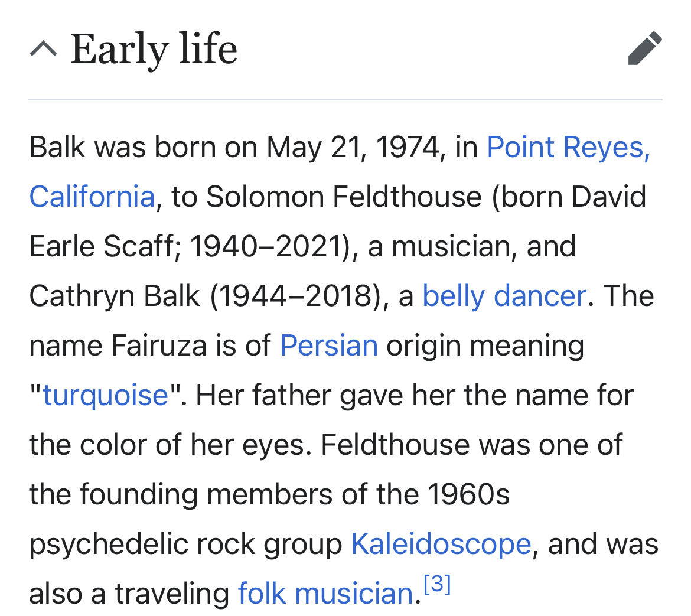Click the text Cathryn Balk

[x=114, y=296]
